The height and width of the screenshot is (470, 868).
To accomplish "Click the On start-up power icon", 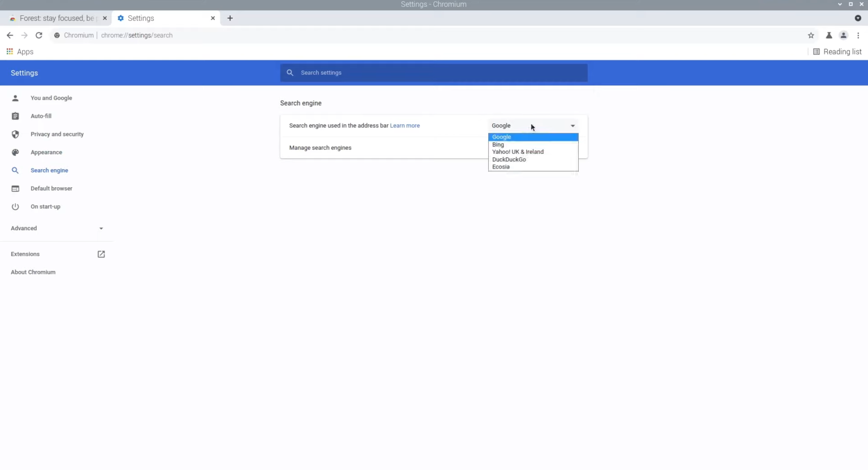I will click(x=15, y=206).
